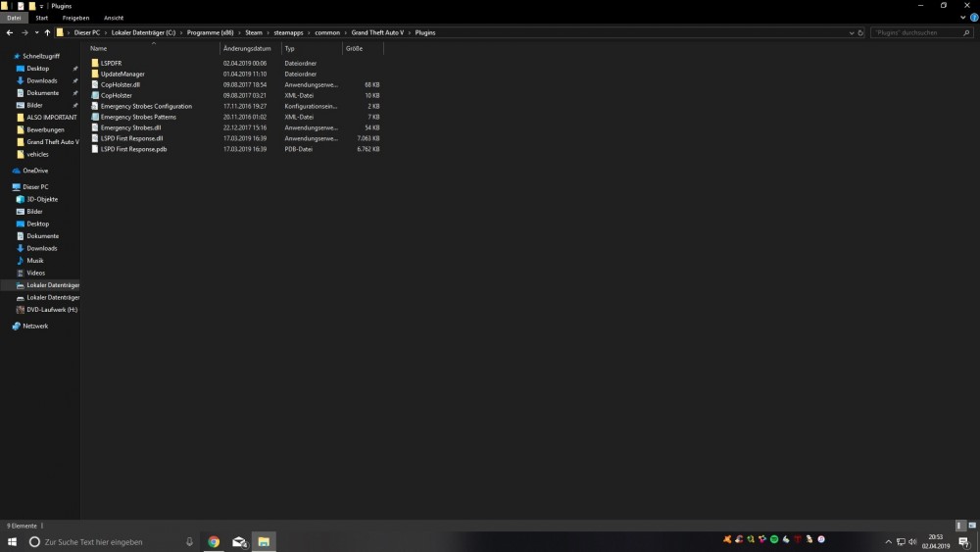Select the CopHolster.dll file

click(120, 84)
